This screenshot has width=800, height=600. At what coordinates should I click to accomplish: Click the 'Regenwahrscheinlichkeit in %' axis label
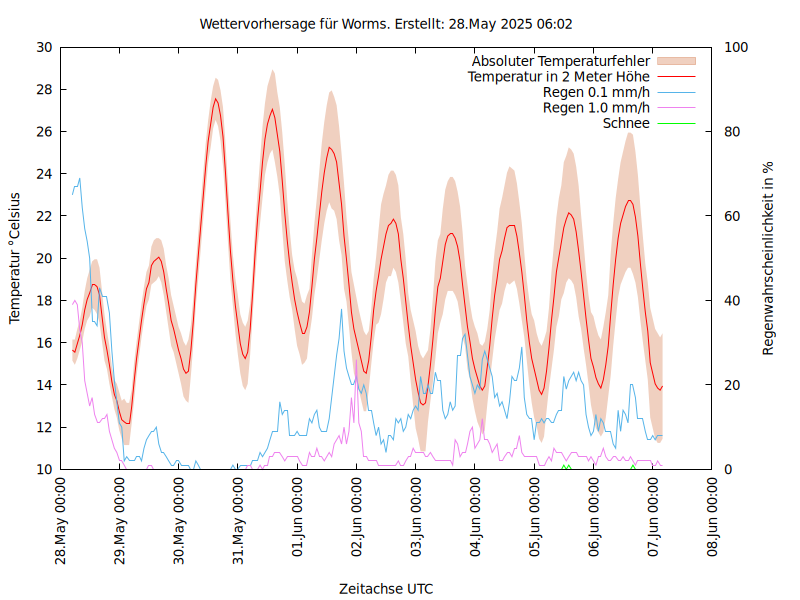[x=769, y=257]
